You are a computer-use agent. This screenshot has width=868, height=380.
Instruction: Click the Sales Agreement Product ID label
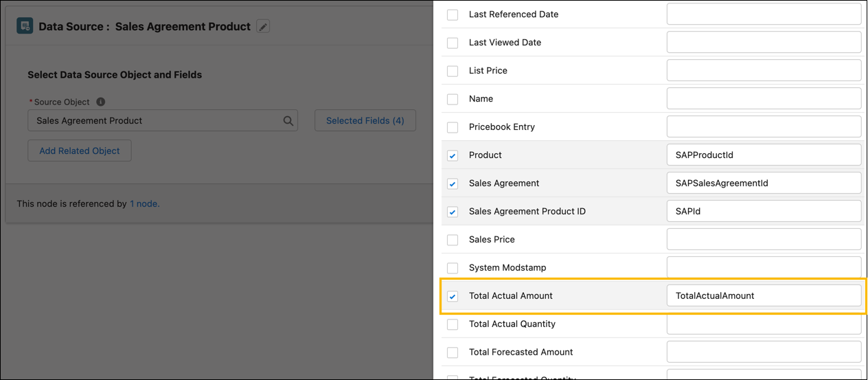[x=527, y=212]
